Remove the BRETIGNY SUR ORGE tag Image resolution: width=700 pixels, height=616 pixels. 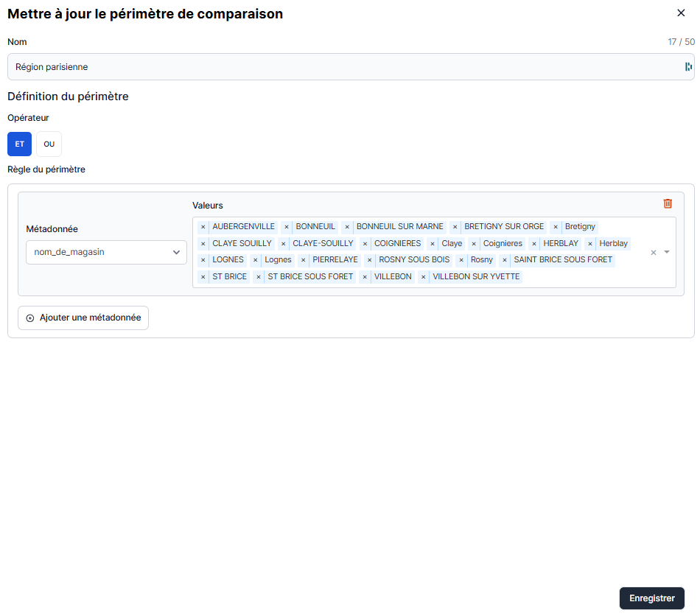455,227
